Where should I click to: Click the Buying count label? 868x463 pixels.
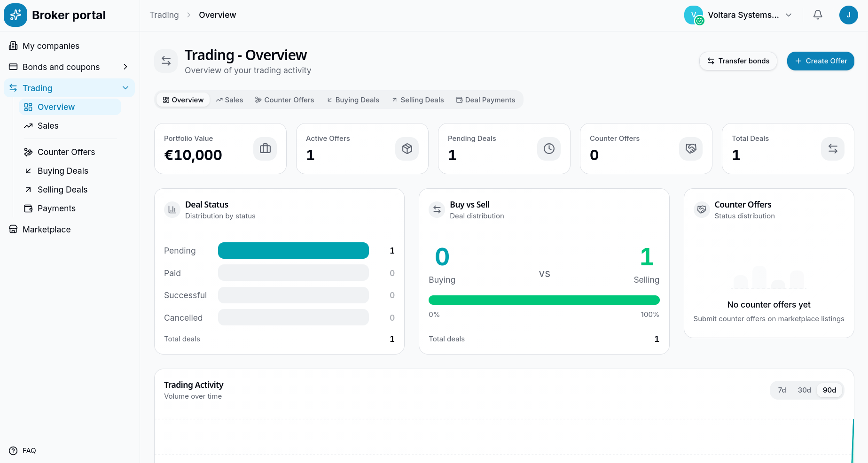(x=442, y=280)
